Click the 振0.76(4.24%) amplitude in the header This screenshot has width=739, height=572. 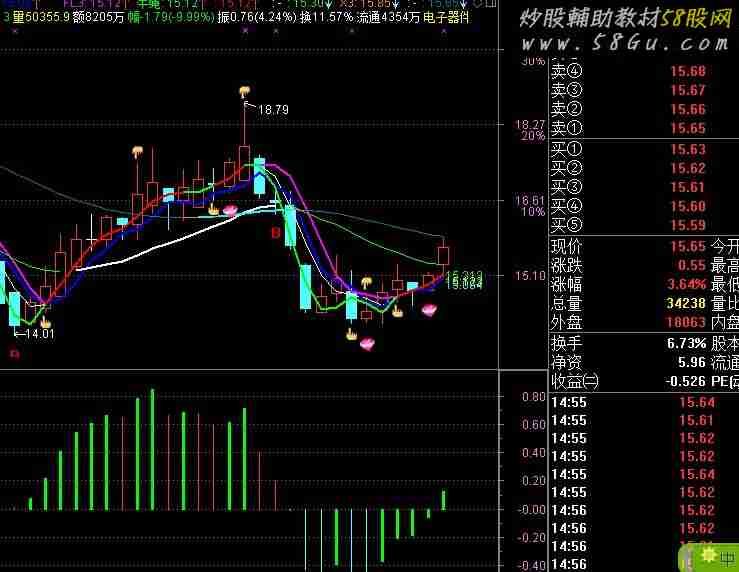click(257, 18)
